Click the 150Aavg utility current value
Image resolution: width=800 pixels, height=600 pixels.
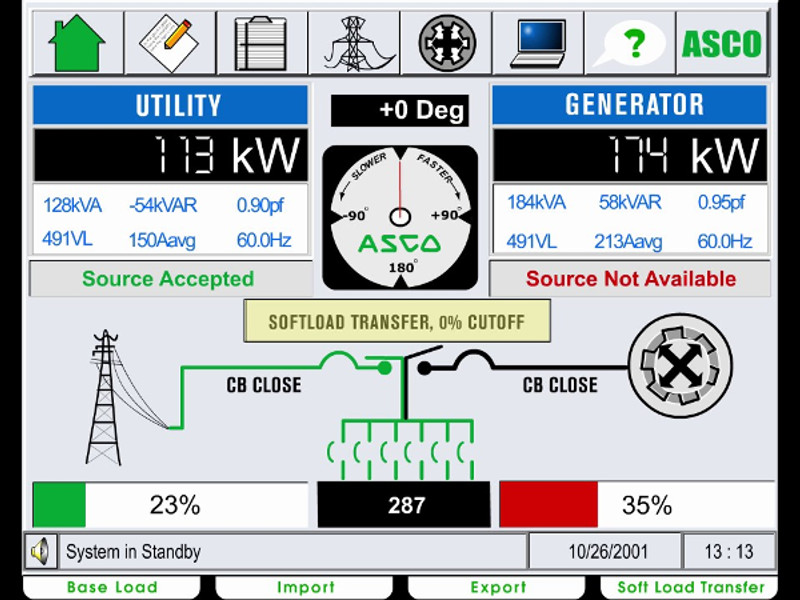[162, 240]
